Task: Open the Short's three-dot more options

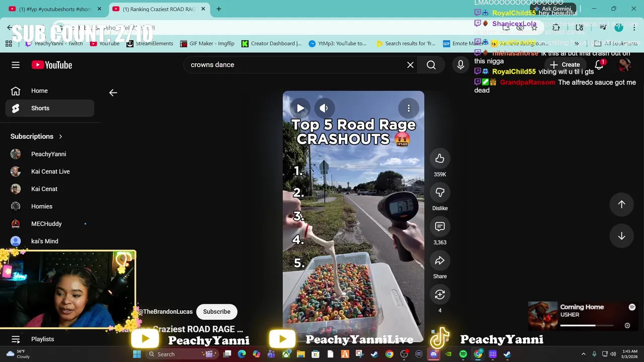Action: click(x=409, y=108)
